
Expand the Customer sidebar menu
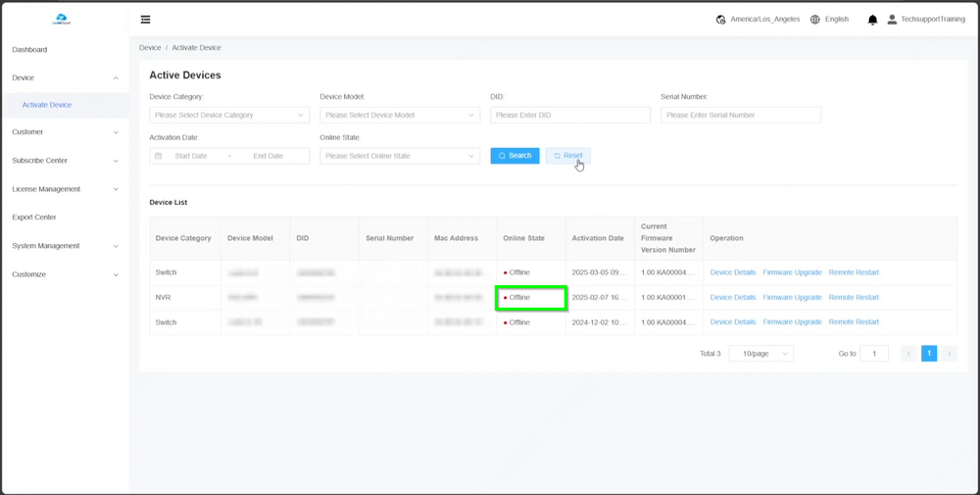coord(64,132)
